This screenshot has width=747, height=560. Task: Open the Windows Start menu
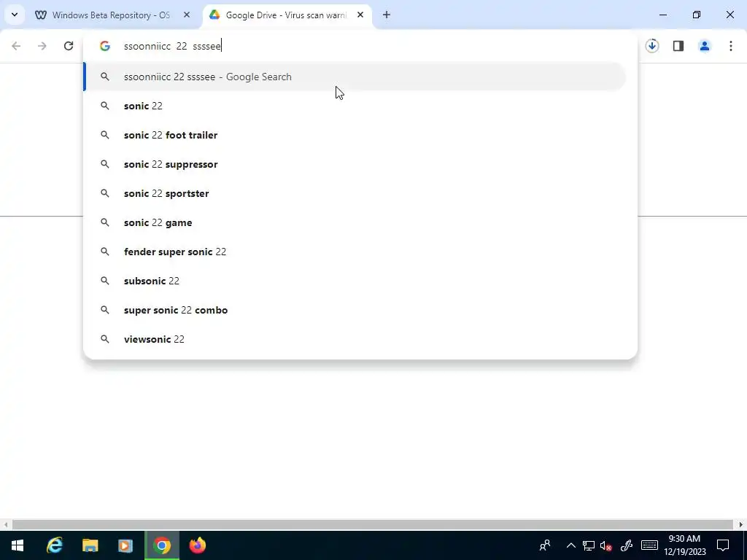tap(18, 545)
